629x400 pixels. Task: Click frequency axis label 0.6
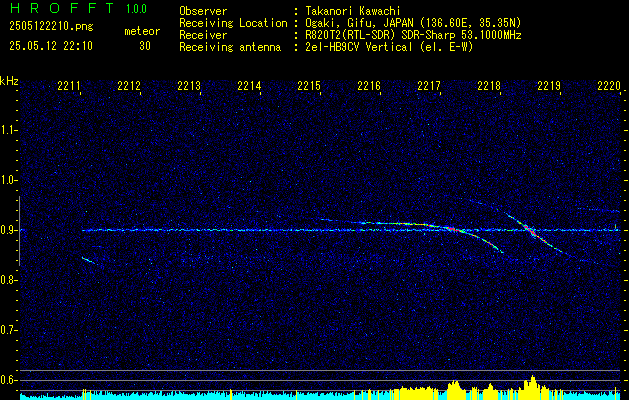[x=7, y=380]
